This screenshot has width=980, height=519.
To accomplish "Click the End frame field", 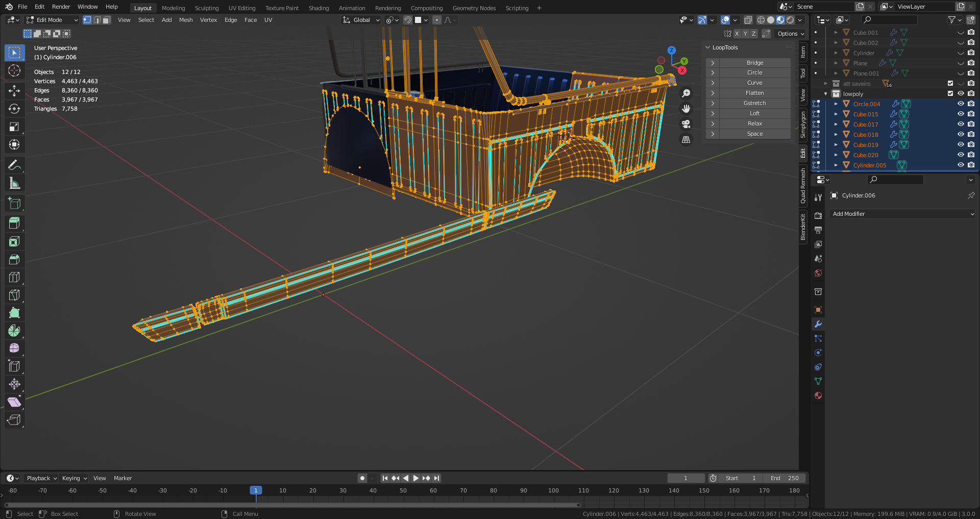I will coord(785,478).
